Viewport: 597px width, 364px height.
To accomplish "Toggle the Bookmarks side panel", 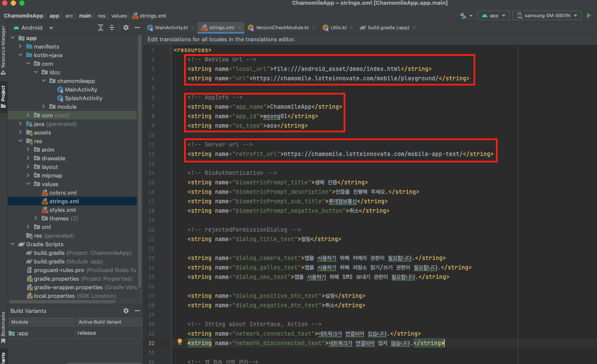I will coord(3,327).
